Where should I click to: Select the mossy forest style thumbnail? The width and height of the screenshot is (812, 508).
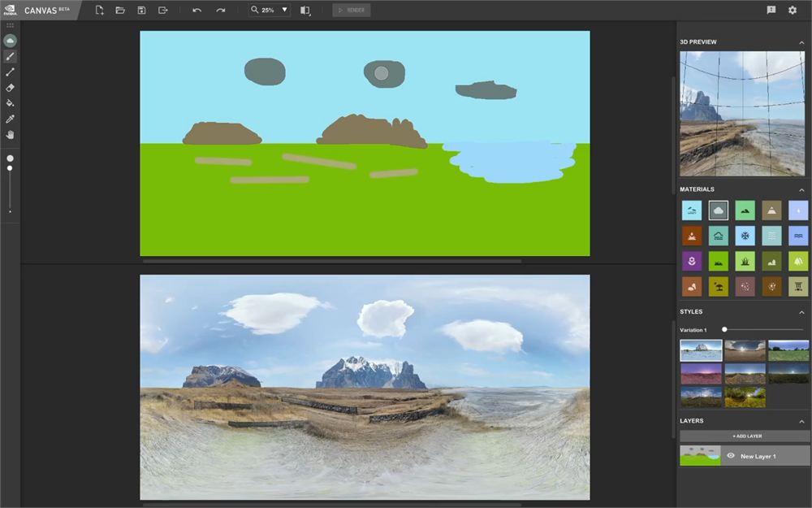point(745,397)
